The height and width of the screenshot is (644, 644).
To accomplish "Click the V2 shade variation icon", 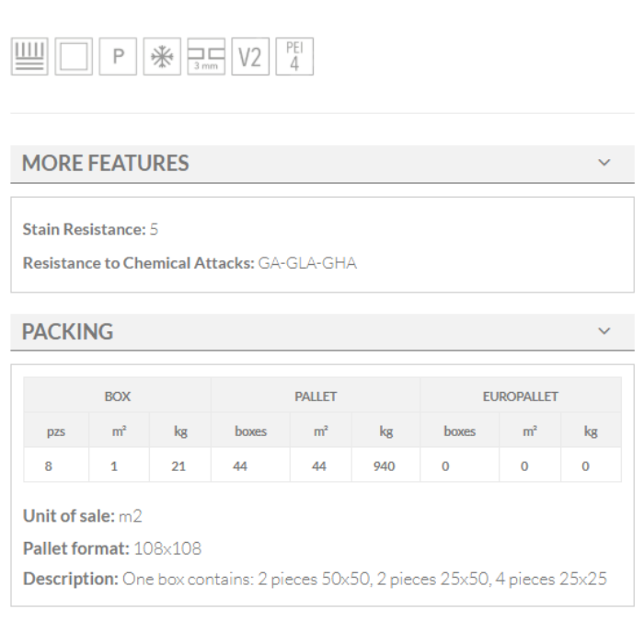I will click(x=250, y=57).
